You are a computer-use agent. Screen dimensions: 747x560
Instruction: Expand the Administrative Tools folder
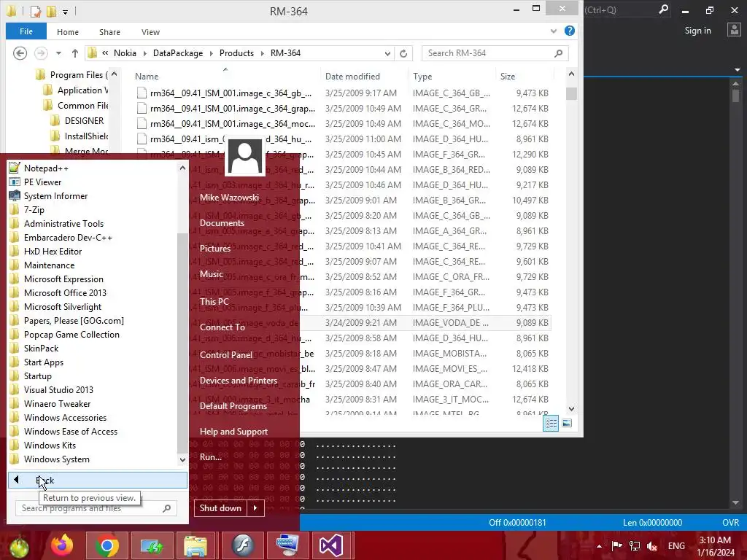tap(63, 223)
